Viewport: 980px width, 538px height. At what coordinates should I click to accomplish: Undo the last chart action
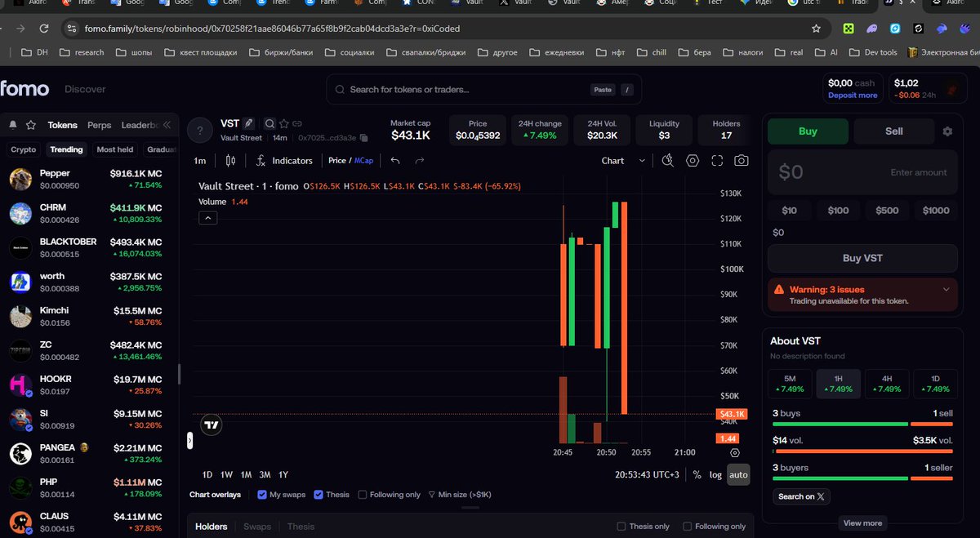[x=395, y=161]
